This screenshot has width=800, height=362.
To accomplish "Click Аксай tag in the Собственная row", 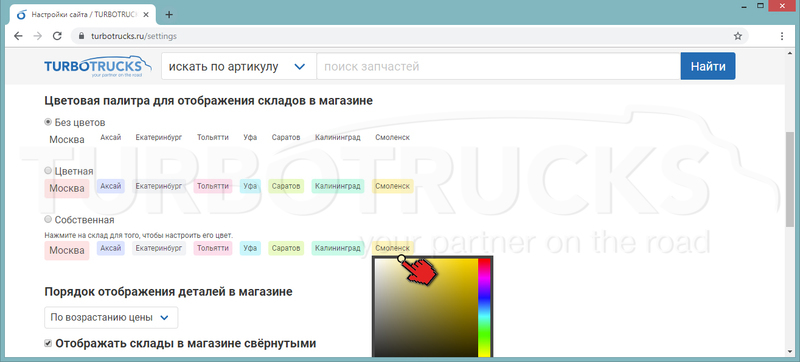I will pos(111,248).
